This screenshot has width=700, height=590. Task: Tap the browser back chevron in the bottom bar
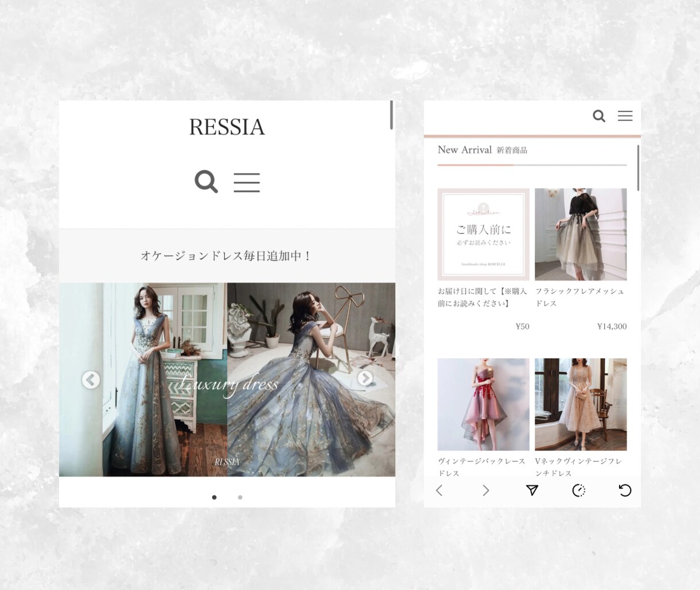(x=439, y=490)
